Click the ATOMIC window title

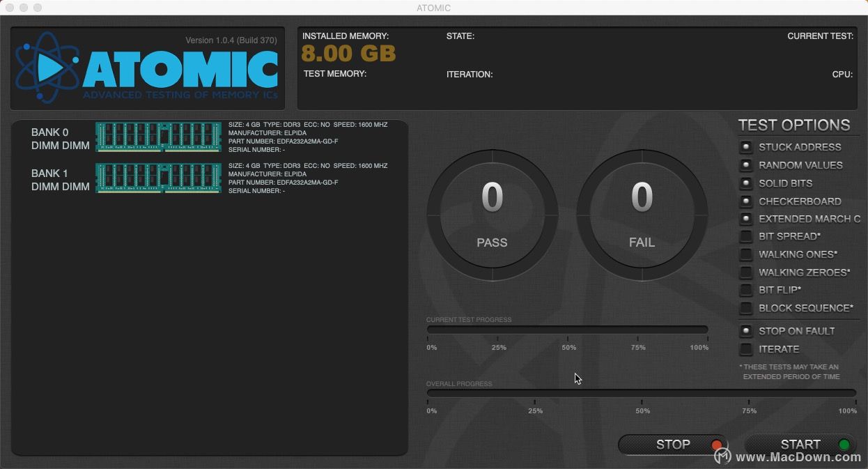click(x=434, y=8)
